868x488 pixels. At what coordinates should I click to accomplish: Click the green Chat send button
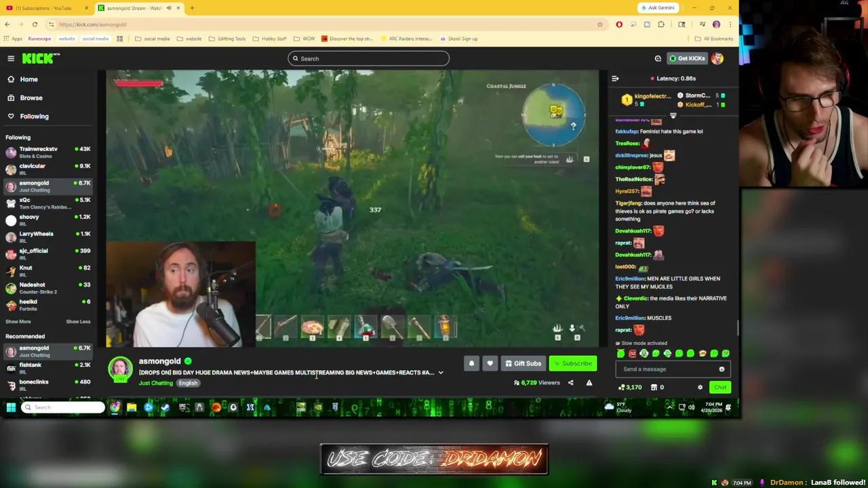(720, 387)
